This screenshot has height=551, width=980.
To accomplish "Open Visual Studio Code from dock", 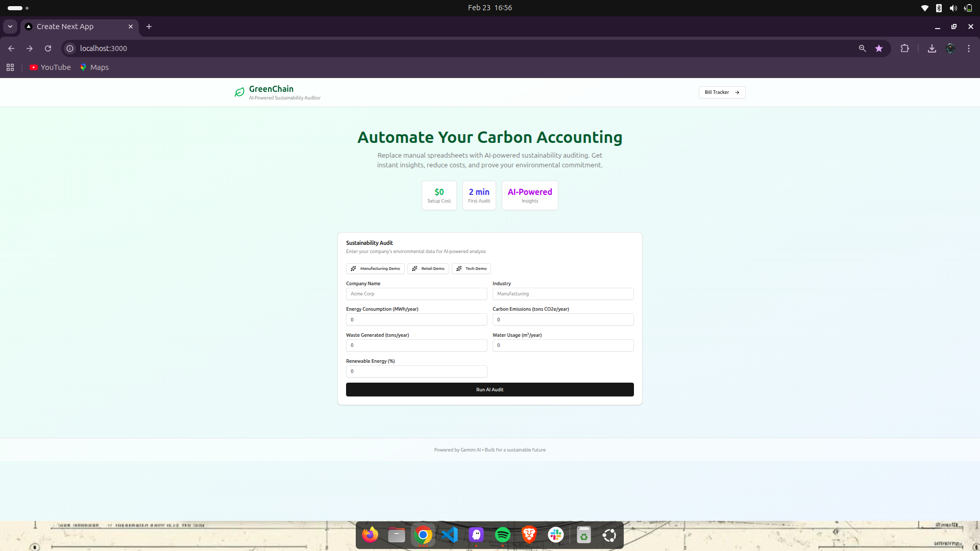I will pyautogui.click(x=450, y=535).
